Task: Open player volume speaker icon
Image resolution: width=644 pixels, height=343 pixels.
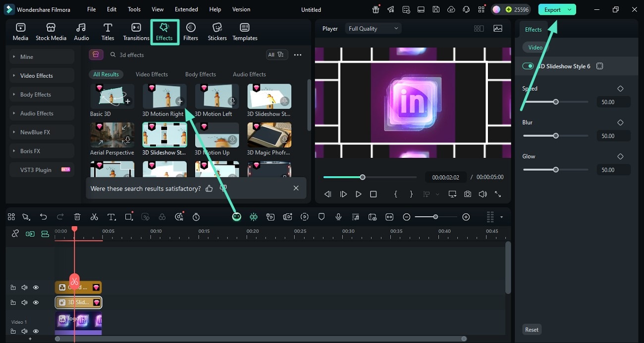Action: coord(483,194)
